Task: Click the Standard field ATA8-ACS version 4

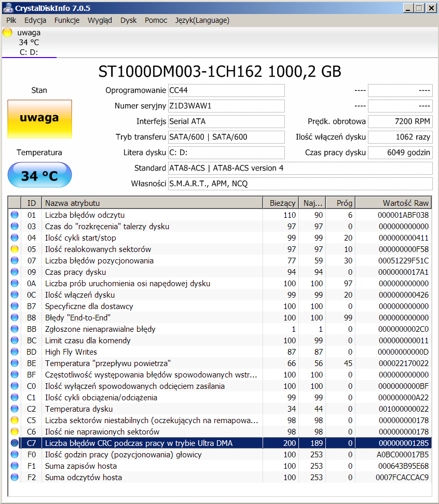Action: (300, 168)
